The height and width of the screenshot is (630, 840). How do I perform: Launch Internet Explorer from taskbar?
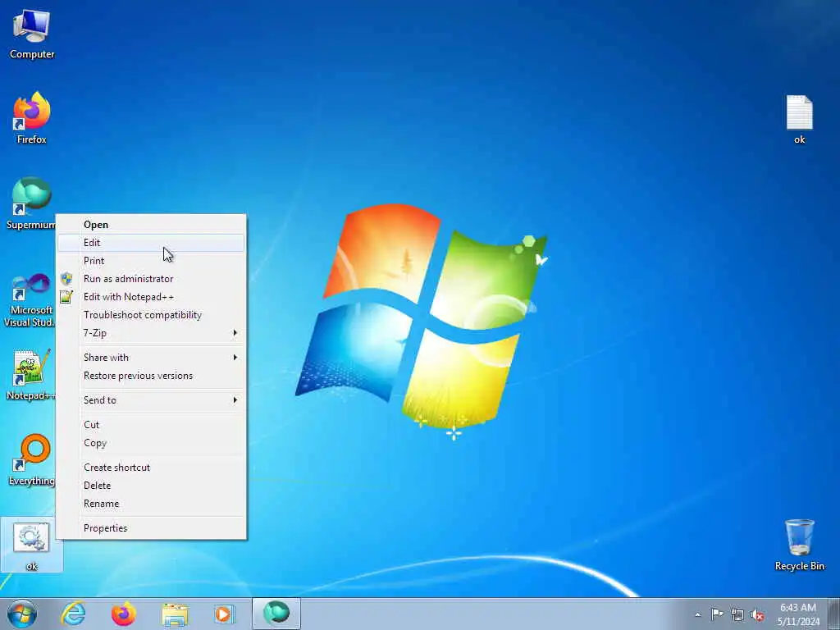73,614
